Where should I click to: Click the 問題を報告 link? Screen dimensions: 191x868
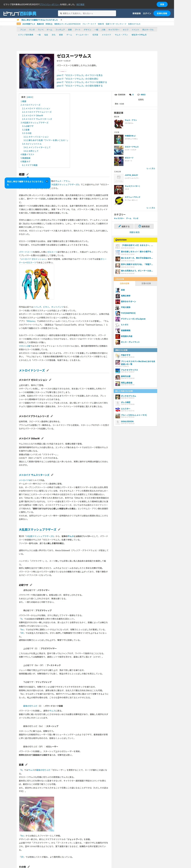[135, 232]
